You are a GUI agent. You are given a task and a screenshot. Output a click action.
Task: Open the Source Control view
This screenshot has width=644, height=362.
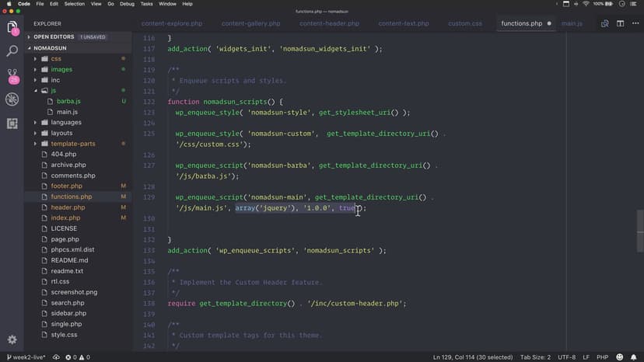coord(12,75)
